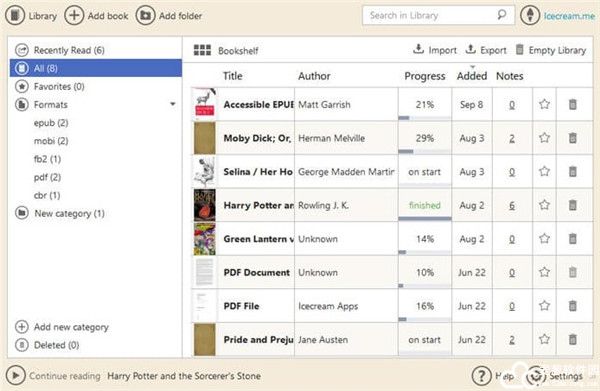This screenshot has width=600, height=391.
Task: Click the Continue reading play button
Action: pos(16,375)
